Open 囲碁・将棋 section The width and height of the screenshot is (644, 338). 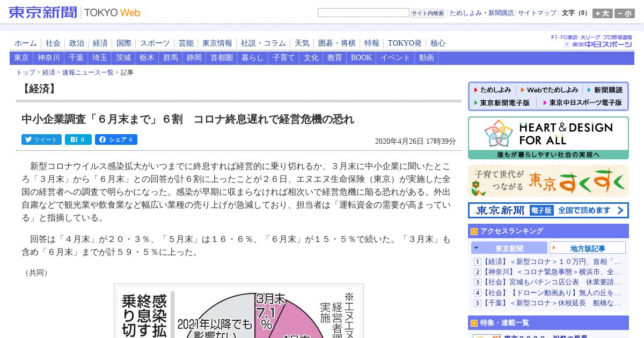point(337,43)
